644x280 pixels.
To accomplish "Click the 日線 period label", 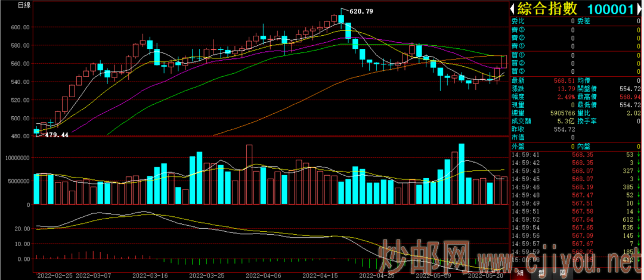I will pyautogui.click(x=24, y=5).
